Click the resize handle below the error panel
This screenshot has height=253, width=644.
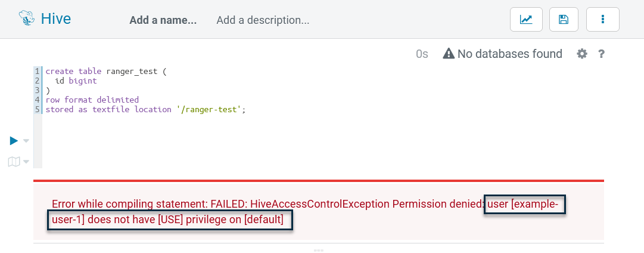tap(319, 250)
